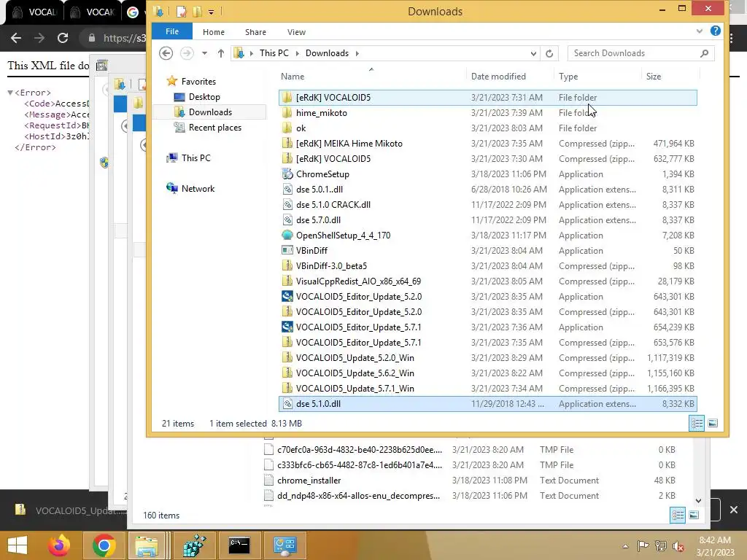
Task: Open Chrome from the taskbar
Action: [x=104, y=545]
